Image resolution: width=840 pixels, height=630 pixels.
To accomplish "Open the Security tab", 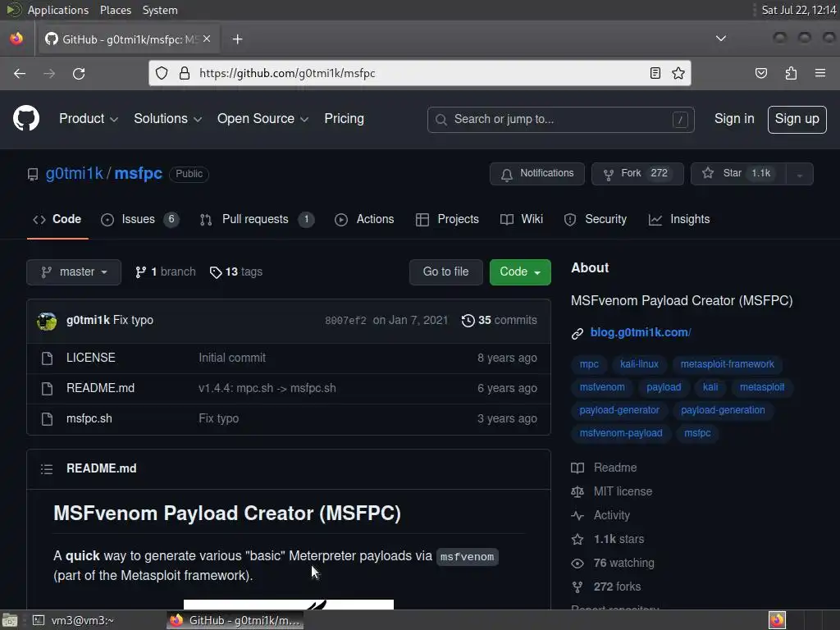I will click(x=596, y=219).
